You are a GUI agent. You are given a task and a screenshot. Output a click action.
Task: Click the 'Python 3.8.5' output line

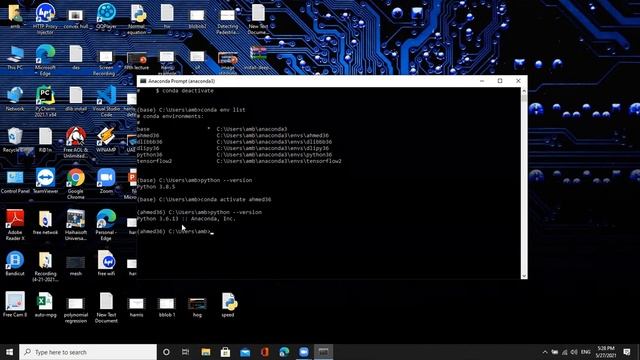click(156, 187)
